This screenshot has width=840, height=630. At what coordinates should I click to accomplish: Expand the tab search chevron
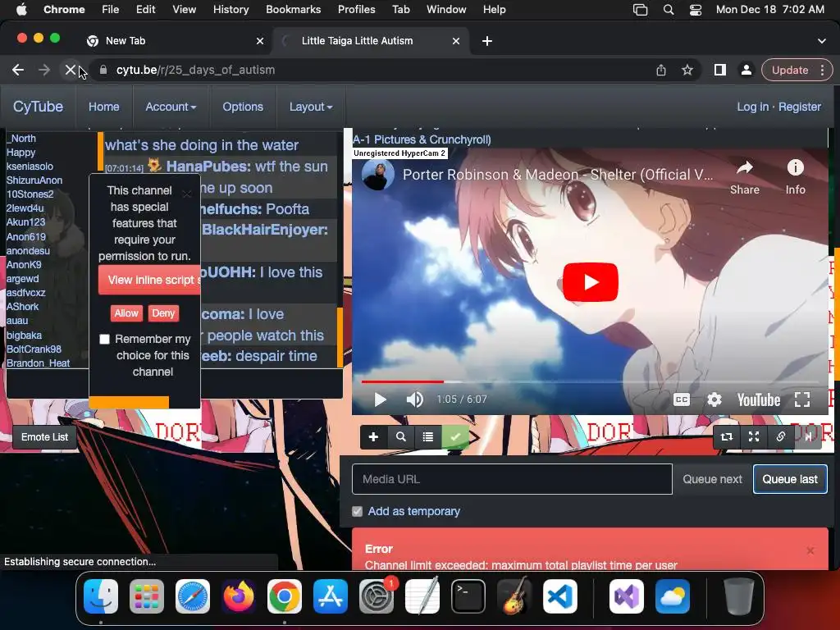click(822, 41)
